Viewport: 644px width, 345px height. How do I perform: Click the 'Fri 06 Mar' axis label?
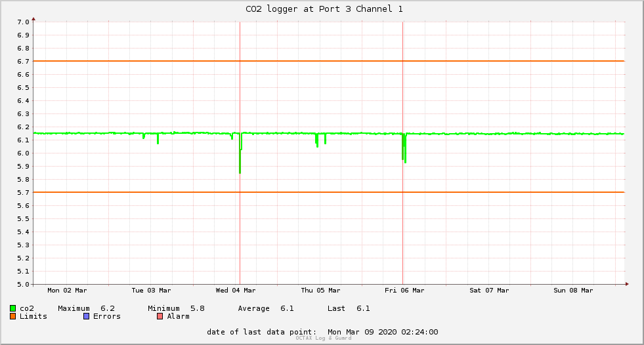click(x=404, y=291)
